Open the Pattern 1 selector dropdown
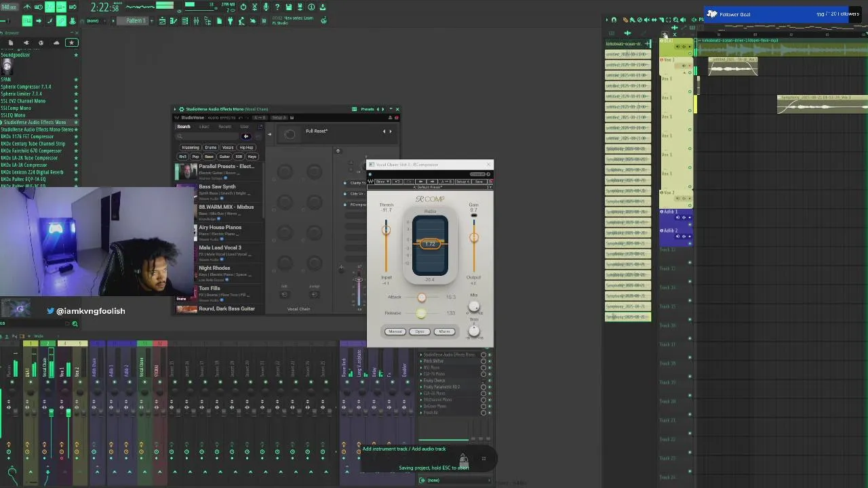 pos(132,21)
